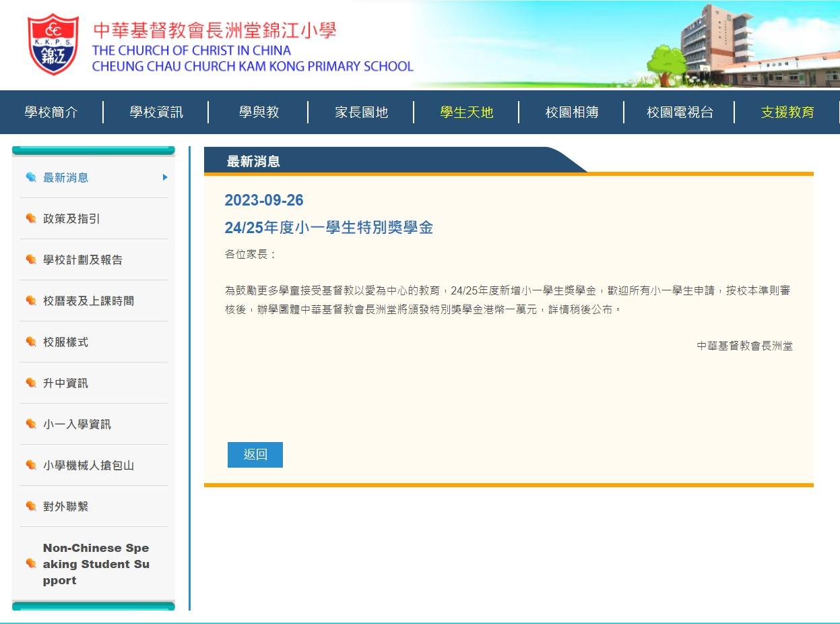This screenshot has height=624, width=840.
Task: Expand the arrow next to 最新消息
Action: click(165, 178)
